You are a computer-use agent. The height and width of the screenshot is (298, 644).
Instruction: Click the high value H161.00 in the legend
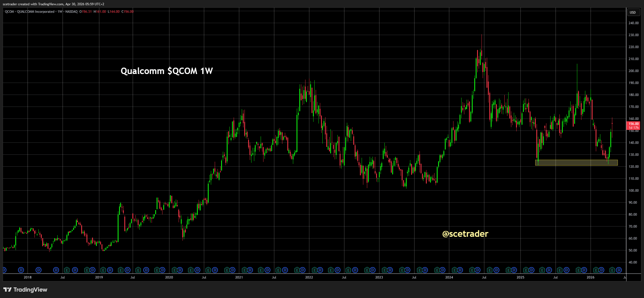click(100, 12)
